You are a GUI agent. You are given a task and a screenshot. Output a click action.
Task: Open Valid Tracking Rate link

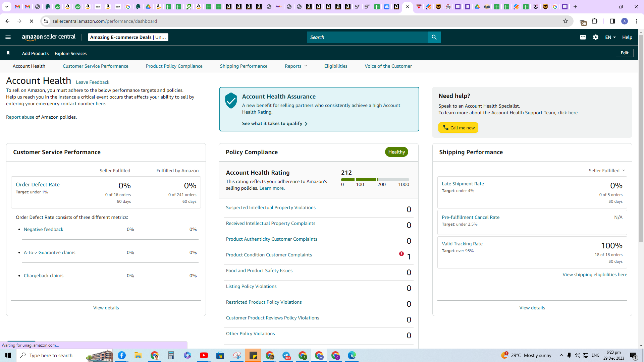[x=462, y=244]
